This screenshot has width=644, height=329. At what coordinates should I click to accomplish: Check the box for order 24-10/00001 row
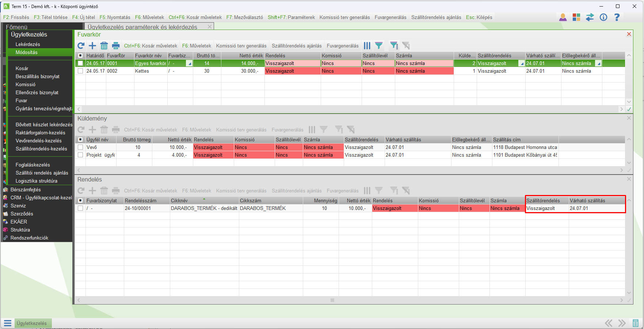(80, 208)
